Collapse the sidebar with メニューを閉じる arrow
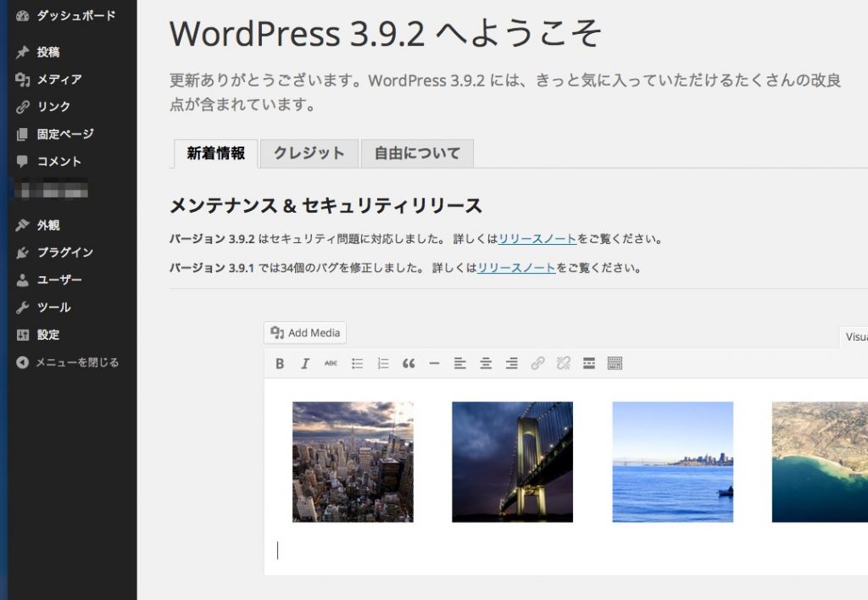 coord(22,363)
